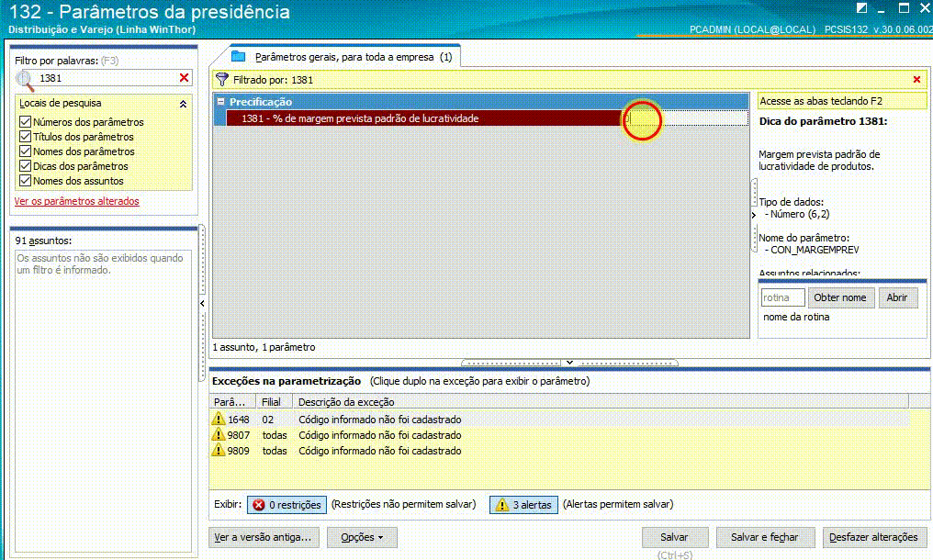The image size is (933, 560).
Task: Show 0 restrições filter
Action: coord(287,505)
